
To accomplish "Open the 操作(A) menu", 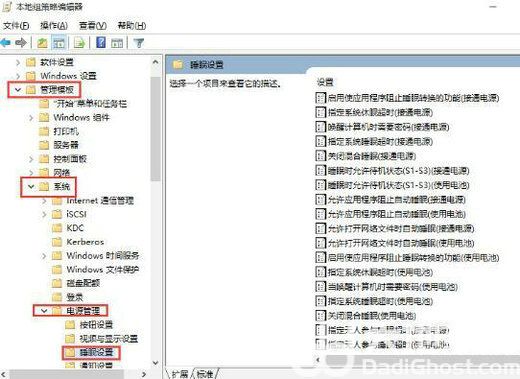I will 54,26.
